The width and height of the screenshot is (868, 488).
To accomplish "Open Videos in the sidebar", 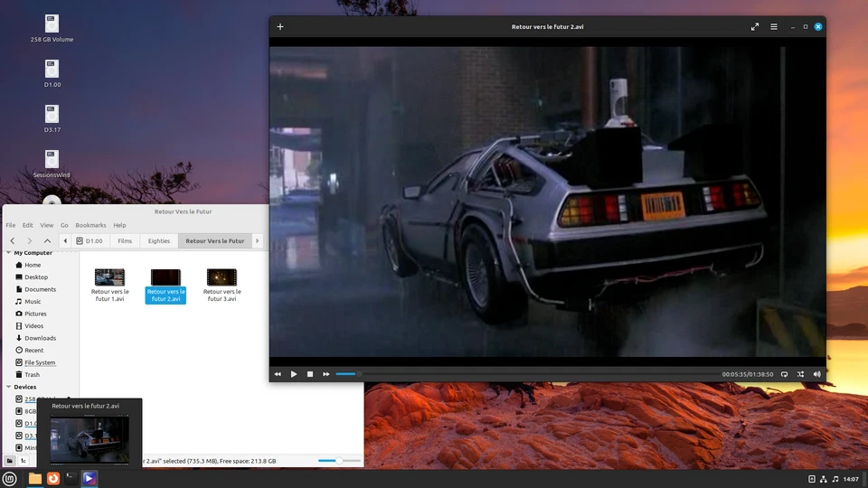I will (33, 326).
